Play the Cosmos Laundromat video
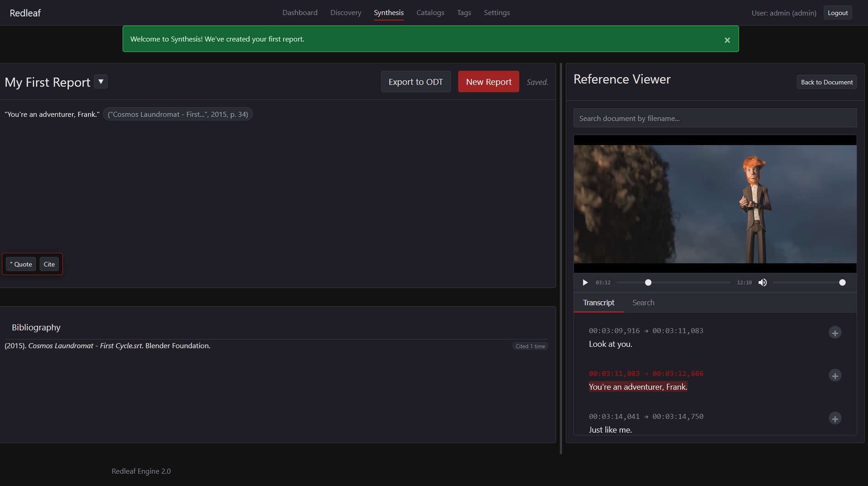Screen dimensions: 868x486 [x=585, y=282]
